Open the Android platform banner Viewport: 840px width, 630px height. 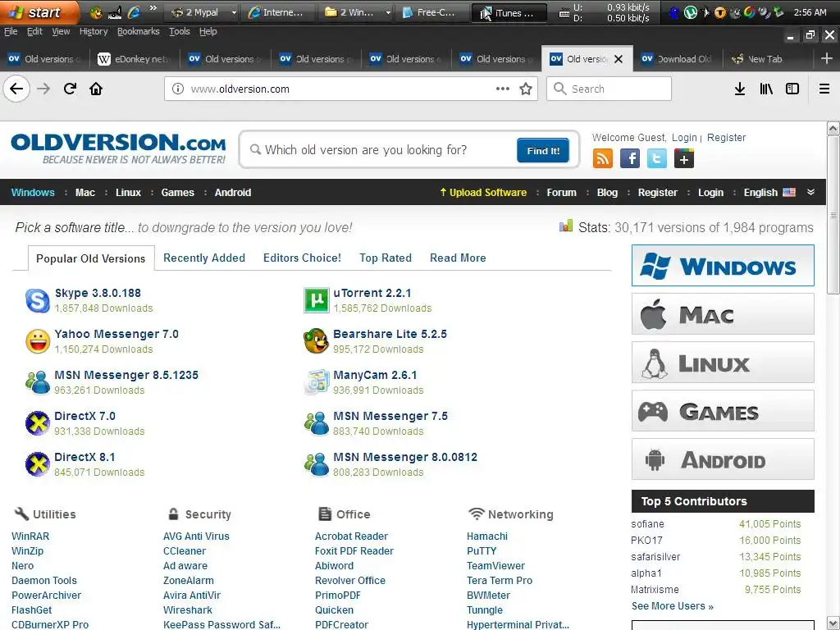pyautogui.click(x=723, y=459)
